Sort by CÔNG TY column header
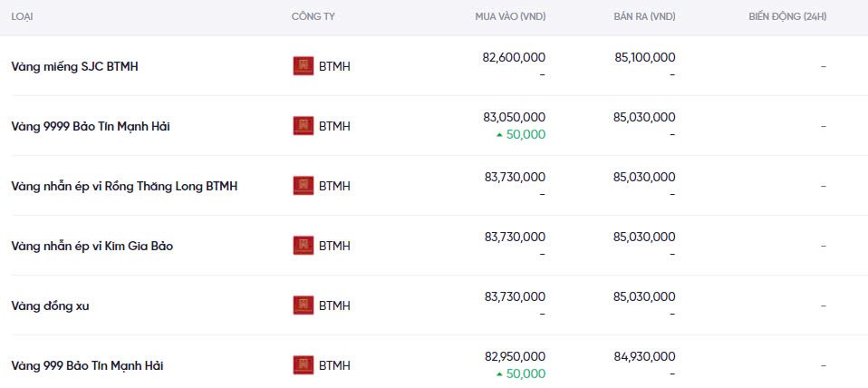The image size is (868, 388). 313,16
